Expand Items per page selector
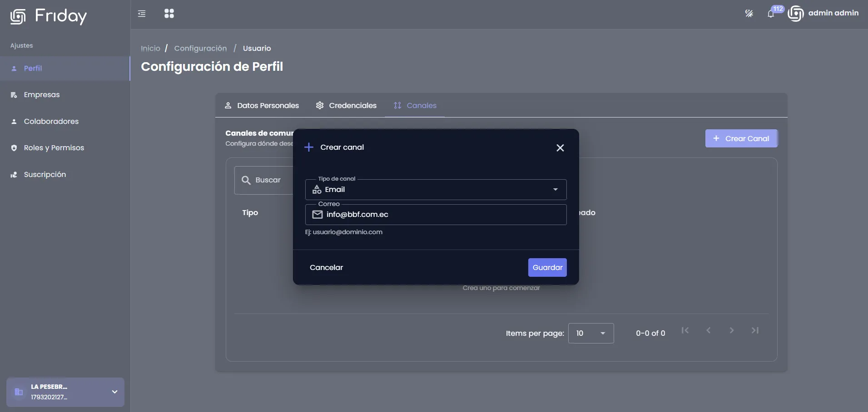This screenshot has width=868, height=412. pos(591,333)
